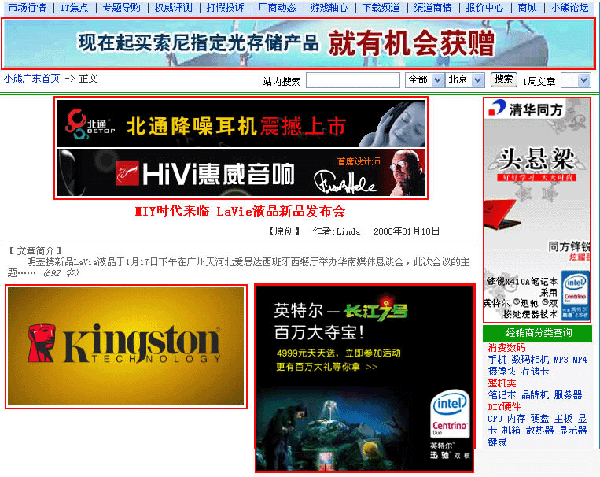Click the 清华同方 logo icon
The image size is (600, 477).
point(497,107)
